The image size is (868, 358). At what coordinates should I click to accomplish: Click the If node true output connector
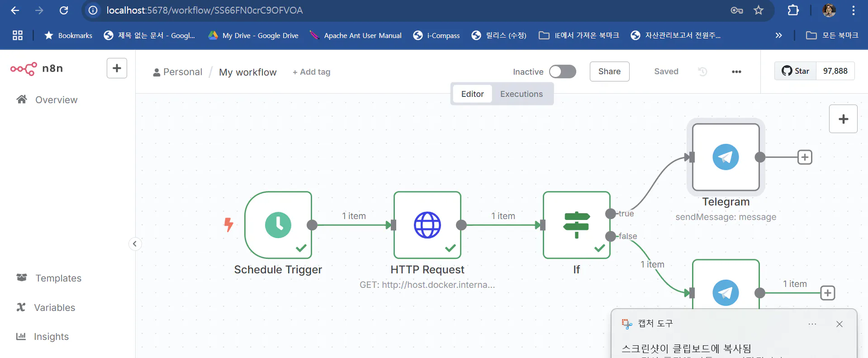[x=611, y=214]
